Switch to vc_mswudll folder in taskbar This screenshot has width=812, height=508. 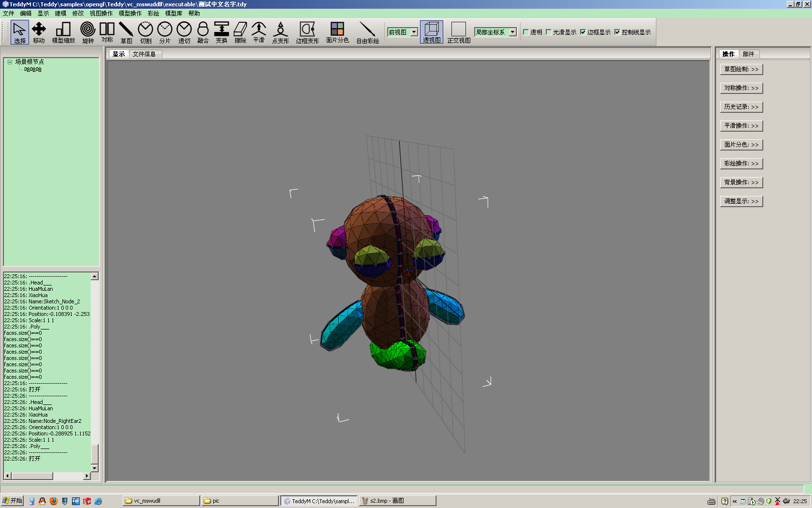tap(161, 501)
